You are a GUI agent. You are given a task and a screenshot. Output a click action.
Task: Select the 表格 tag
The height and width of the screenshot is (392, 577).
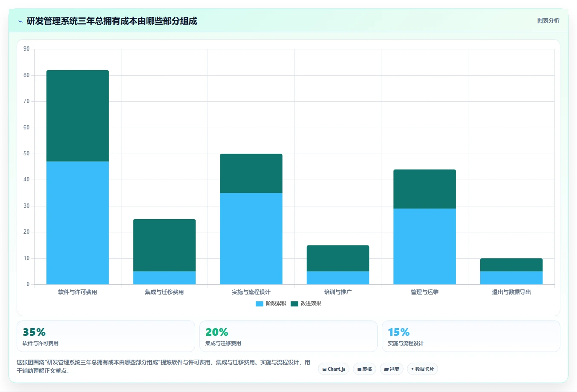pos(364,369)
